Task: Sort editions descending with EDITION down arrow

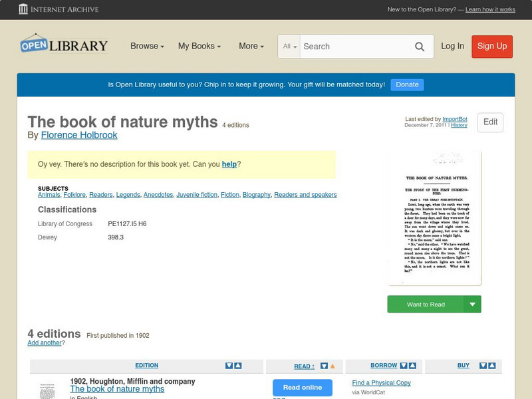Action: 227,365
